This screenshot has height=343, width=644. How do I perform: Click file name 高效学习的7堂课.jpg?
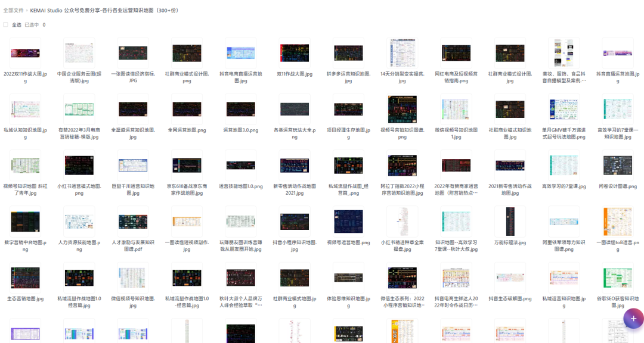(x=563, y=186)
